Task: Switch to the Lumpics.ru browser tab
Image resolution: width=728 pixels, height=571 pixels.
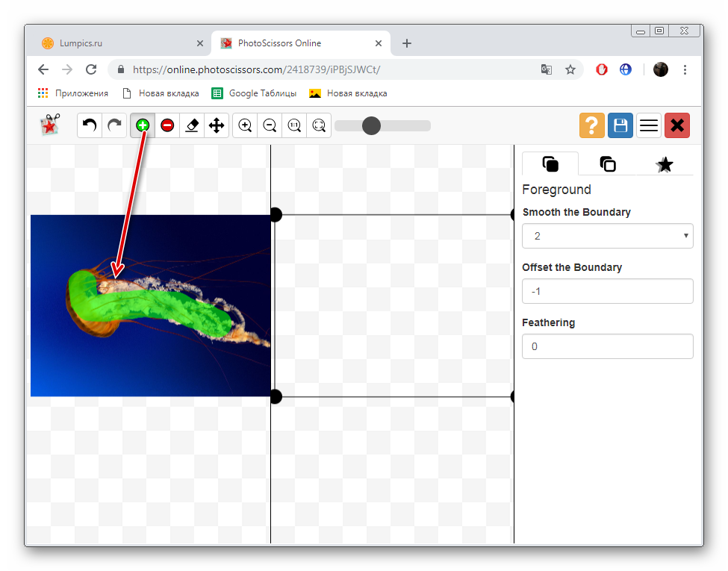Action: pyautogui.click(x=121, y=43)
